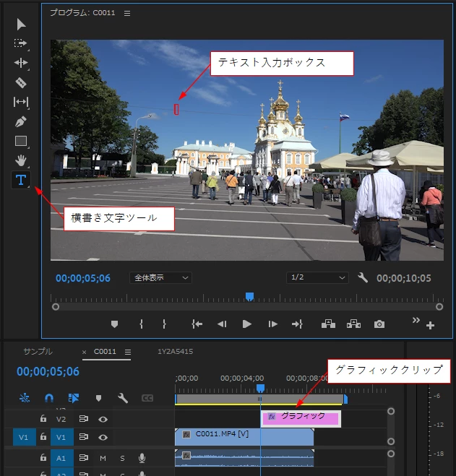Toggle lock on V1 track
The image size is (456, 476).
[43, 436]
